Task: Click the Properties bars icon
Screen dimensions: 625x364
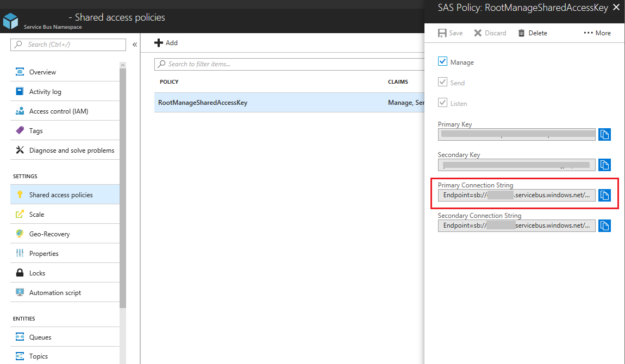Action: pos(20,253)
